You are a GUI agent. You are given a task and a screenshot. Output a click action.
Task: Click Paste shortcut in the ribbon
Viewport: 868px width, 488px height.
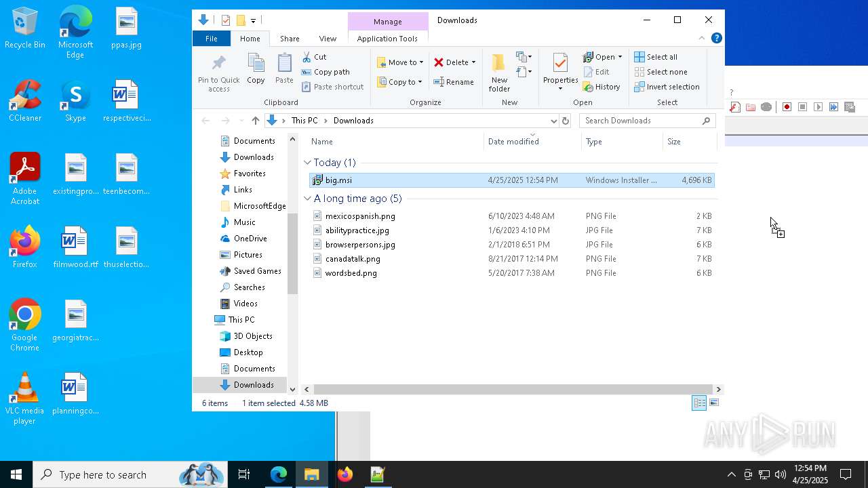[332, 87]
